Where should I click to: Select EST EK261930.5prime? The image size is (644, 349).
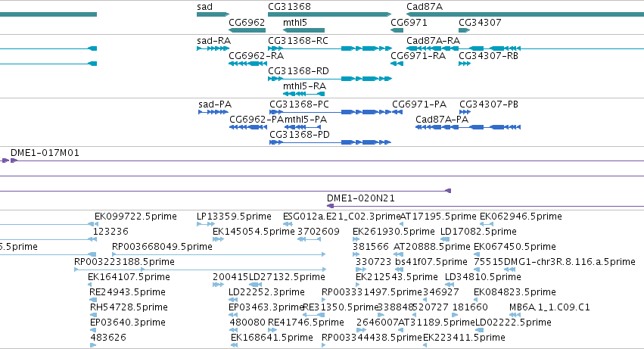tap(394, 232)
